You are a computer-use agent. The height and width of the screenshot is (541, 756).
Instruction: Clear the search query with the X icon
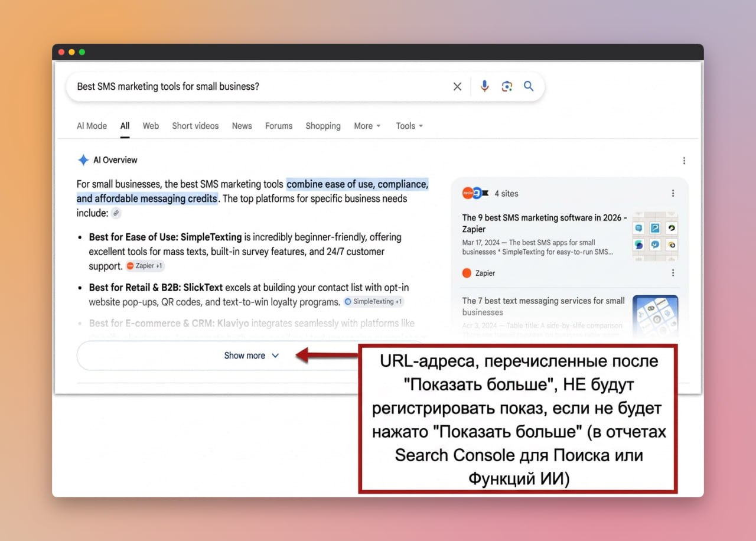click(x=457, y=87)
